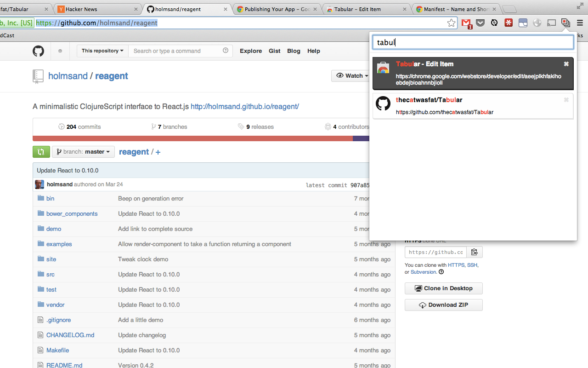588x368 pixels.
Task: Open the LastPass red asterisk extension
Action: [509, 23]
